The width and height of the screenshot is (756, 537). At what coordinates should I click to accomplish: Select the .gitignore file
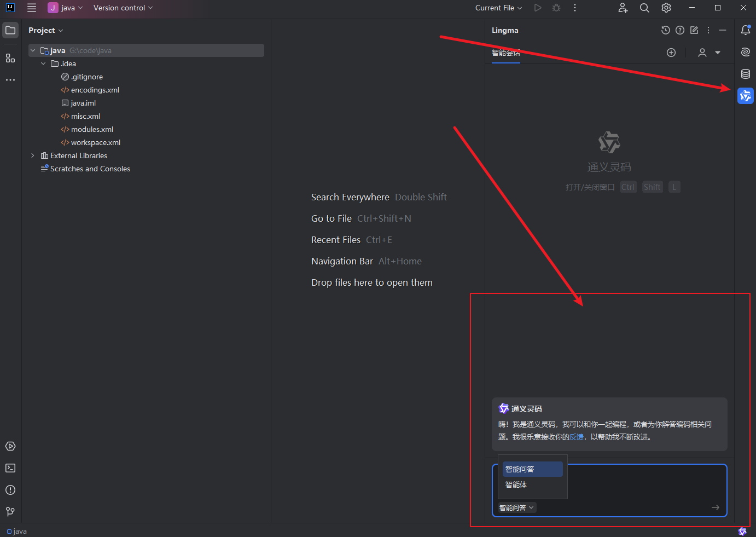click(x=82, y=77)
